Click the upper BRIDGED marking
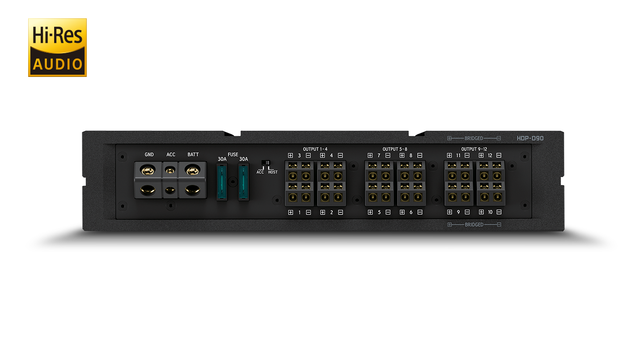 pos(474,139)
